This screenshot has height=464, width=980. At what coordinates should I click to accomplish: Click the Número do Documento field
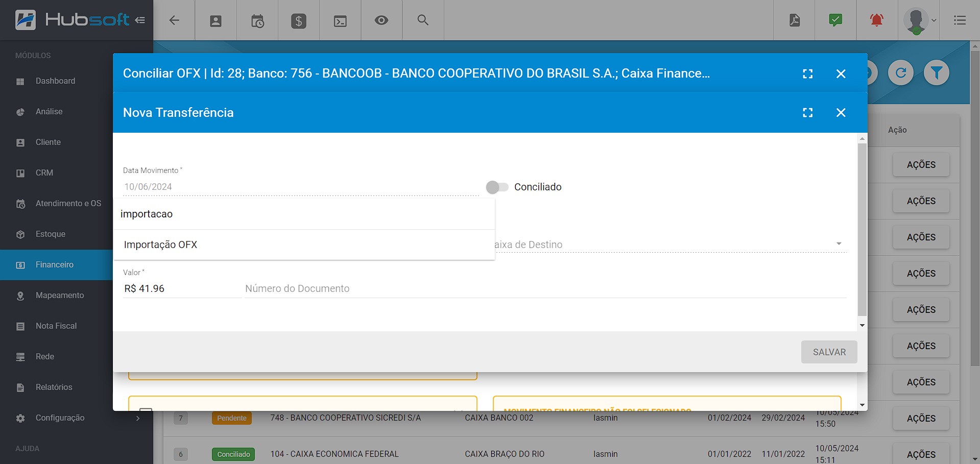(x=545, y=289)
